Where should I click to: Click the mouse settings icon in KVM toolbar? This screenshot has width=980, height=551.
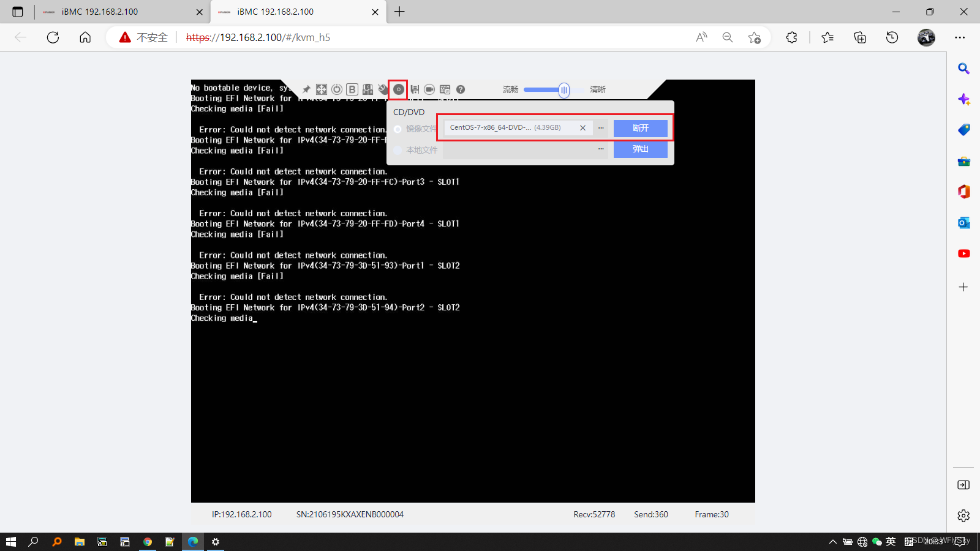click(x=383, y=89)
